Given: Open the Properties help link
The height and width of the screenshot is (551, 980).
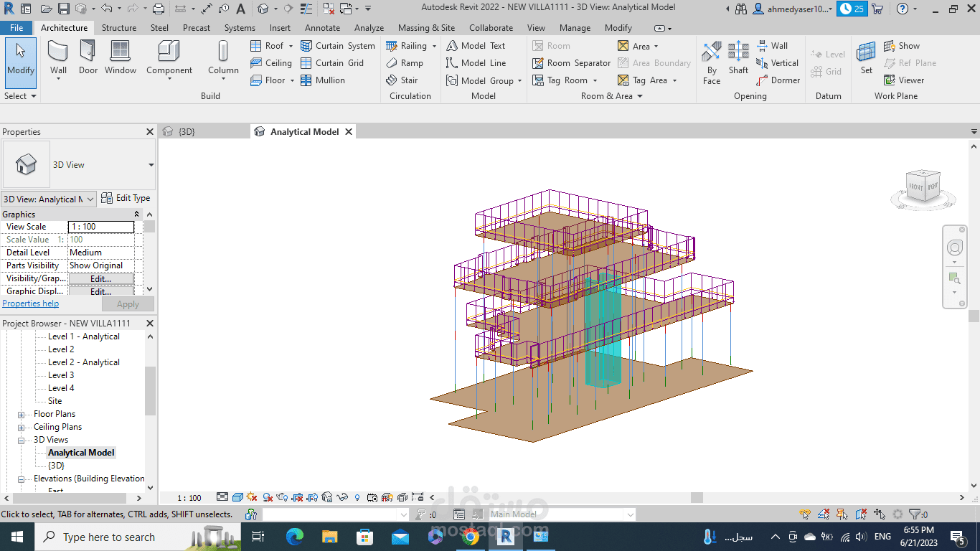Looking at the screenshot, I should tap(31, 303).
